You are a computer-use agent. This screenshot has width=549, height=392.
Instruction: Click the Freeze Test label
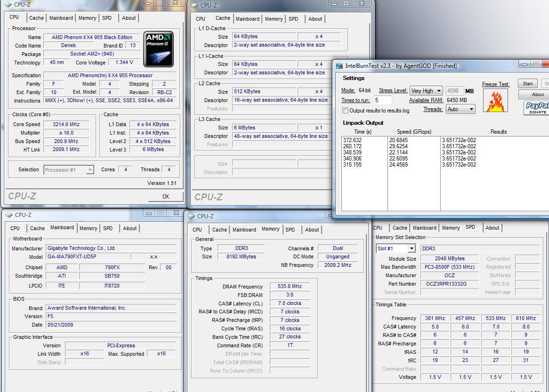point(496,84)
